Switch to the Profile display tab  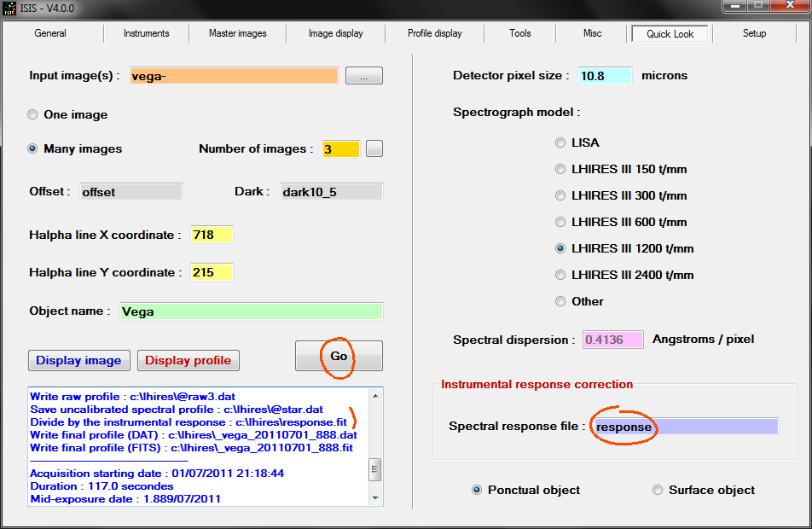click(x=434, y=33)
